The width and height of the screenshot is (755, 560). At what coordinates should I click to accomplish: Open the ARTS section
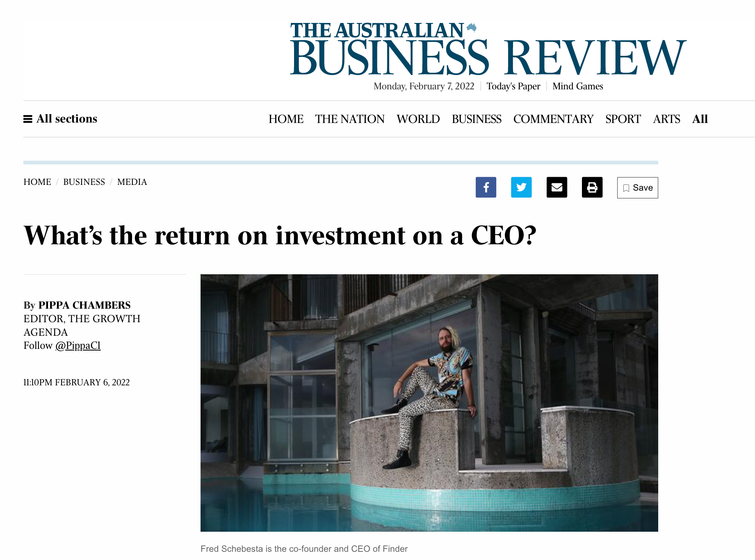tap(666, 119)
